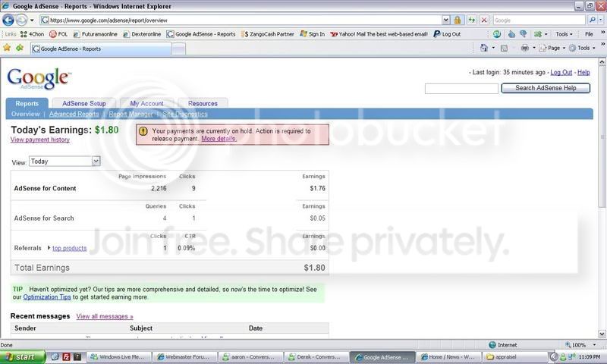Image resolution: width=607 pixels, height=364 pixels.
Task: Click the address bar URL field
Action: pyautogui.click(x=241, y=20)
